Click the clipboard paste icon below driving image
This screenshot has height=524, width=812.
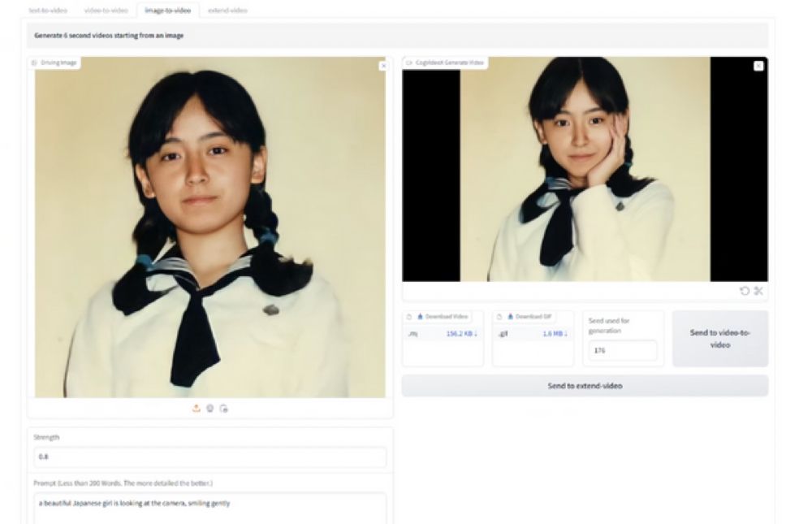224,409
